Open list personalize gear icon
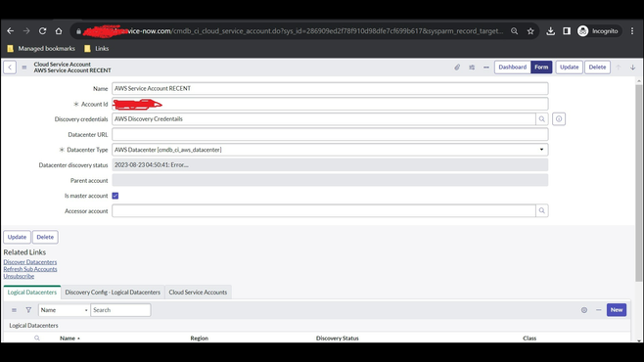Screen dimensions: 644x362 584,310
